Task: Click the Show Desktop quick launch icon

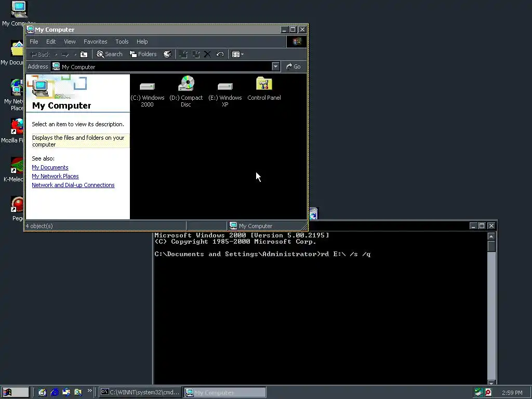Action: pos(43,393)
